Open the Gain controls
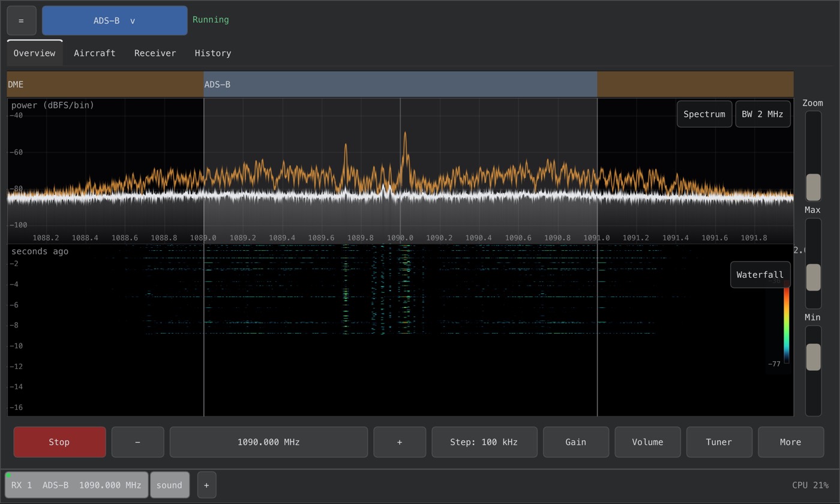This screenshot has width=840, height=504. [x=576, y=442]
